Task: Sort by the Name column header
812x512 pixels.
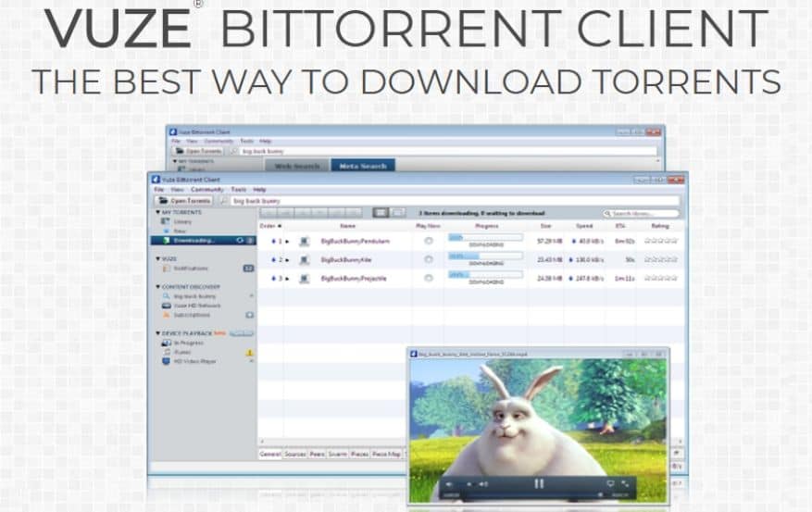Action: tap(347, 226)
